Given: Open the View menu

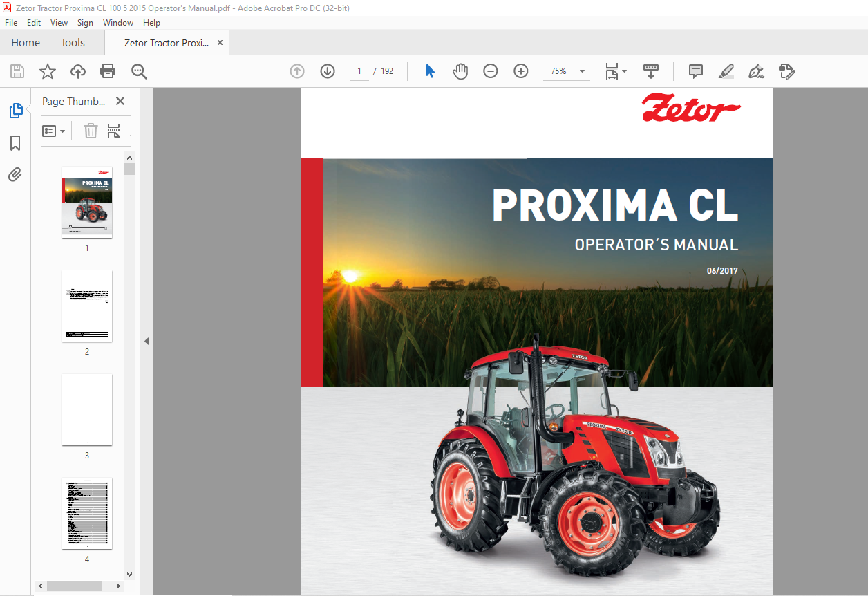Looking at the screenshot, I should coord(59,23).
